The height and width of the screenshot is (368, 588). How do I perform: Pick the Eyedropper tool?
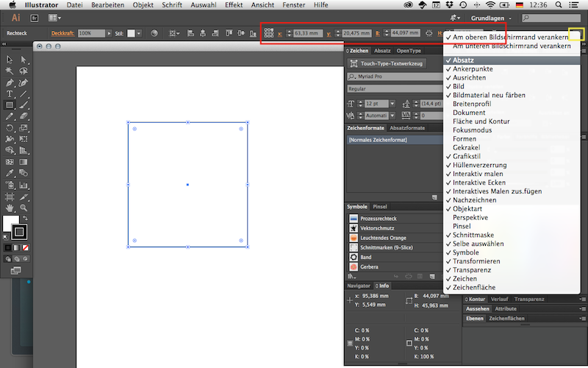pos(10,174)
